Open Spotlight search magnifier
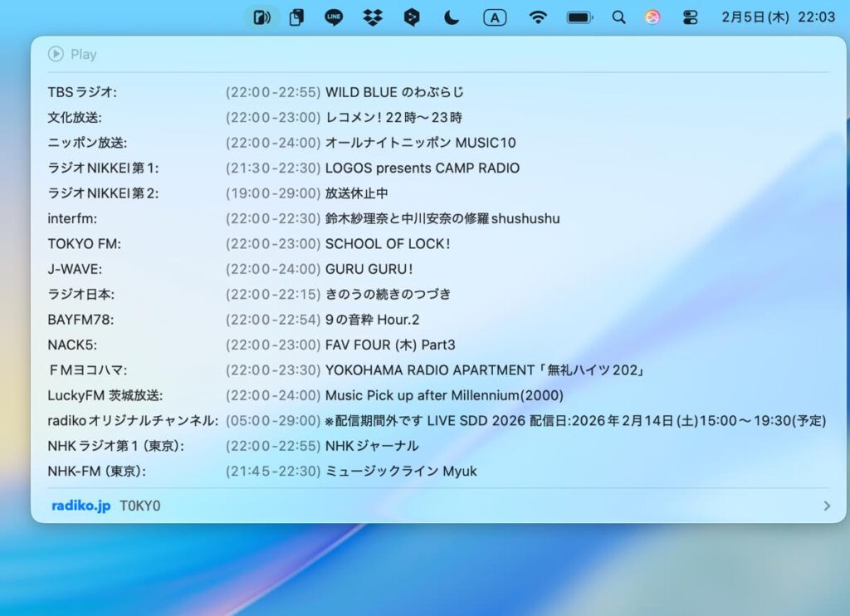Screen dimensions: 850x616 click(x=618, y=17)
